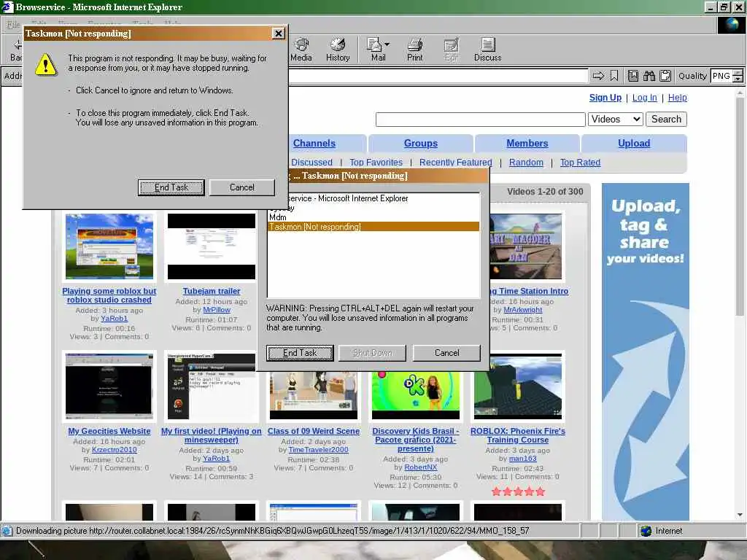Switch to the Upload tab
747x560 pixels.
point(634,144)
